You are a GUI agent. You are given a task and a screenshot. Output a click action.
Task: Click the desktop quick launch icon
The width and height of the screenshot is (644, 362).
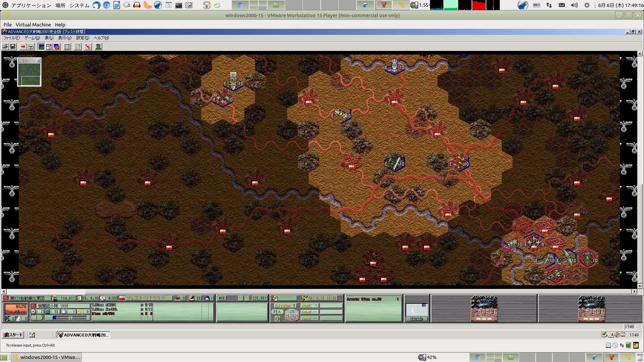coord(32,335)
